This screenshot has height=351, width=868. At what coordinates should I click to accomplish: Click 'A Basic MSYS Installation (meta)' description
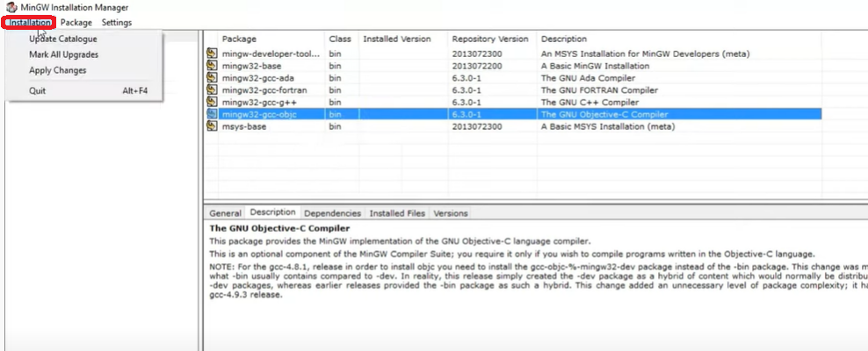click(x=608, y=127)
